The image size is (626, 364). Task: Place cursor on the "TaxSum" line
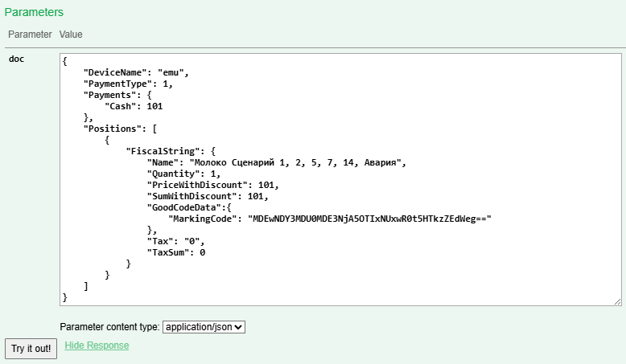point(176,252)
